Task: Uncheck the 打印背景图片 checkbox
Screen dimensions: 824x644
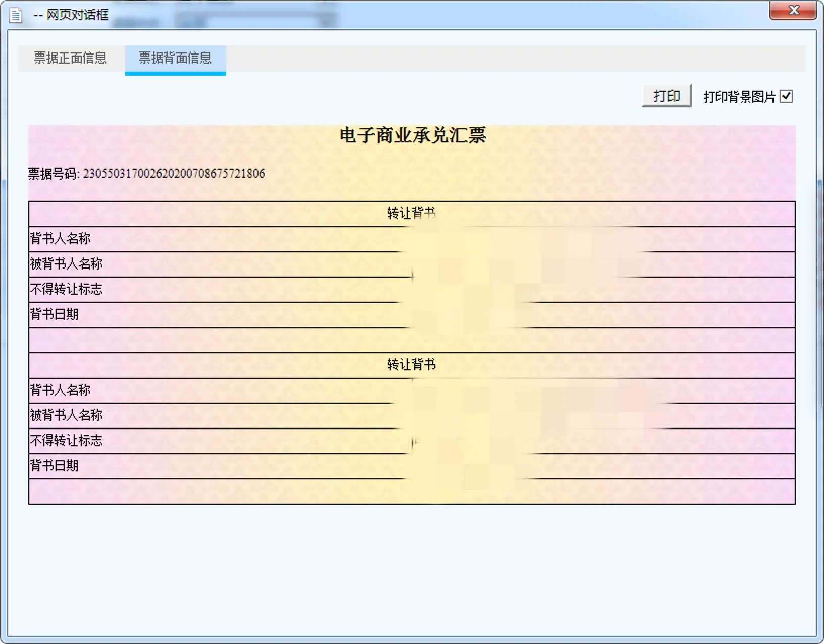Action: [786, 96]
